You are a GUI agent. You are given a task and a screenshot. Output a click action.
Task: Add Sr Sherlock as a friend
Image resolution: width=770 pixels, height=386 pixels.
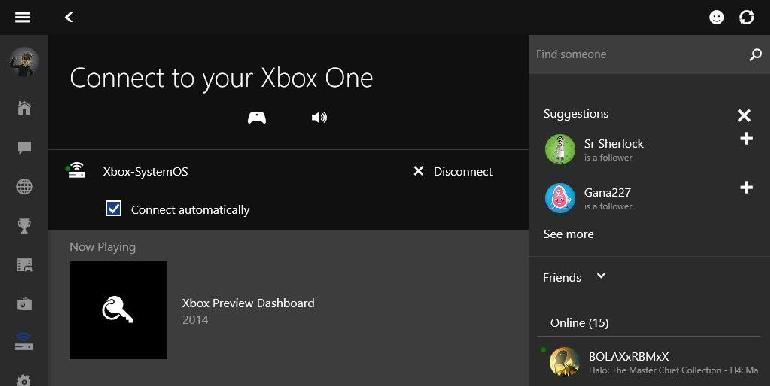click(x=746, y=139)
